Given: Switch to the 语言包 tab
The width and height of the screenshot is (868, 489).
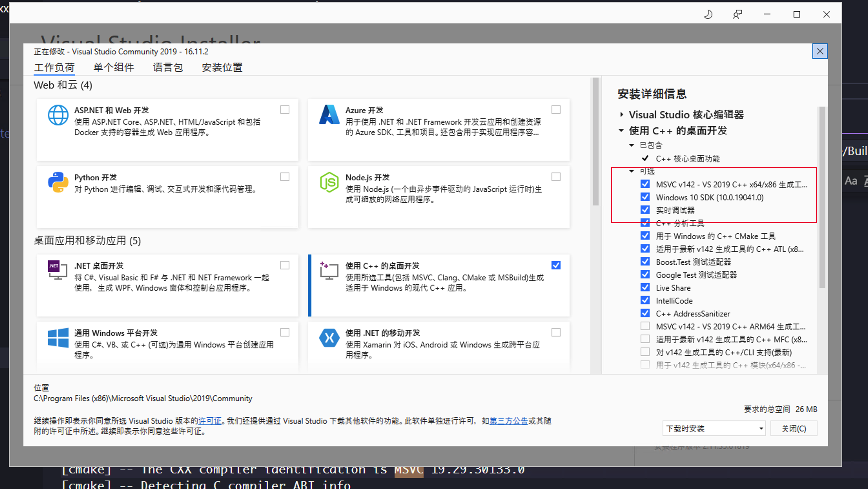Looking at the screenshot, I should click(168, 67).
